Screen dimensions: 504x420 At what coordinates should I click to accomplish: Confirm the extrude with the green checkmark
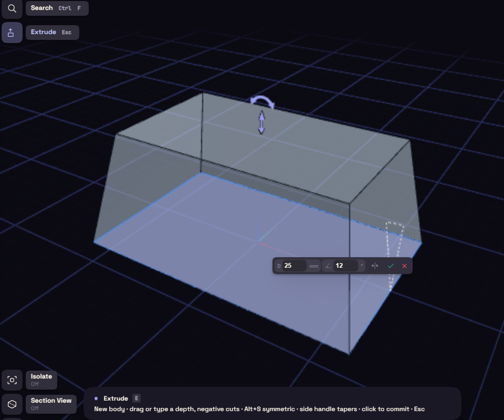(391, 266)
